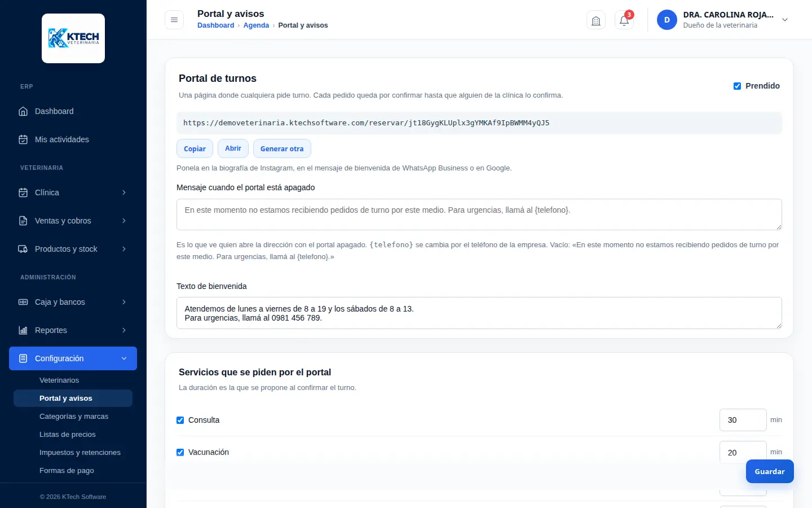
Task: Open the notifications bell icon
Action: (624, 20)
